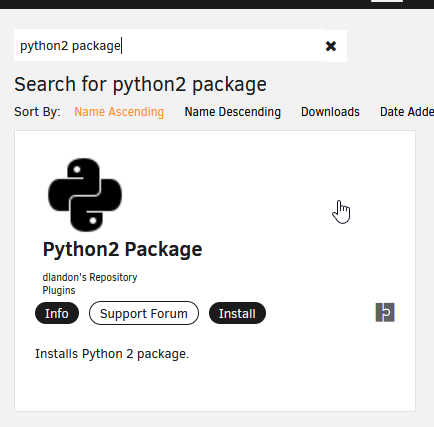Click the Python logo icon
The width and height of the screenshot is (434, 427).
(85, 195)
